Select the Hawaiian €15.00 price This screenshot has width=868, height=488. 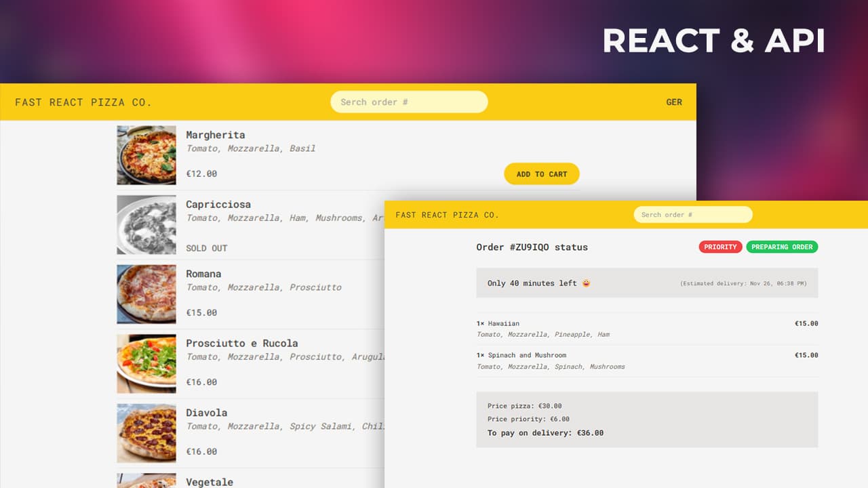[x=806, y=323]
